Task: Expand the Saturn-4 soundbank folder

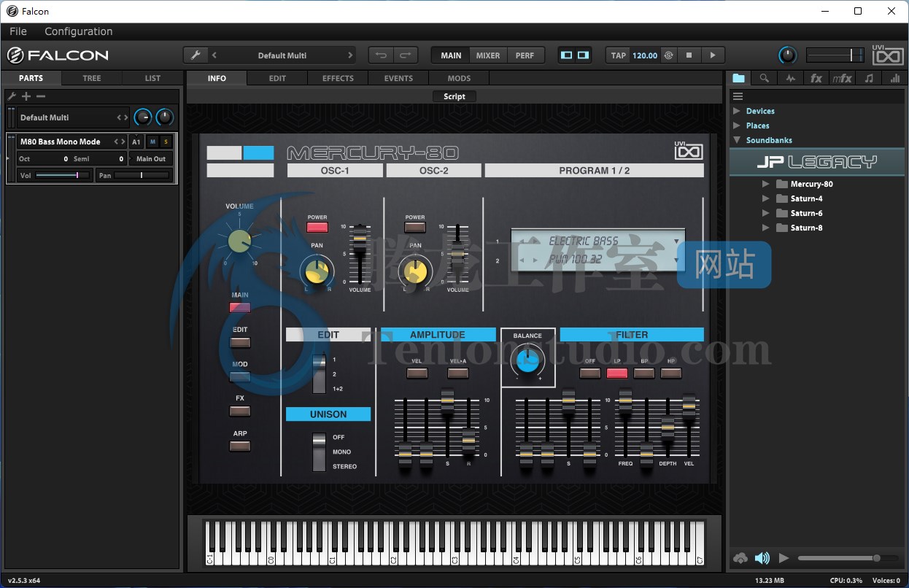Action: [x=765, y=198]
